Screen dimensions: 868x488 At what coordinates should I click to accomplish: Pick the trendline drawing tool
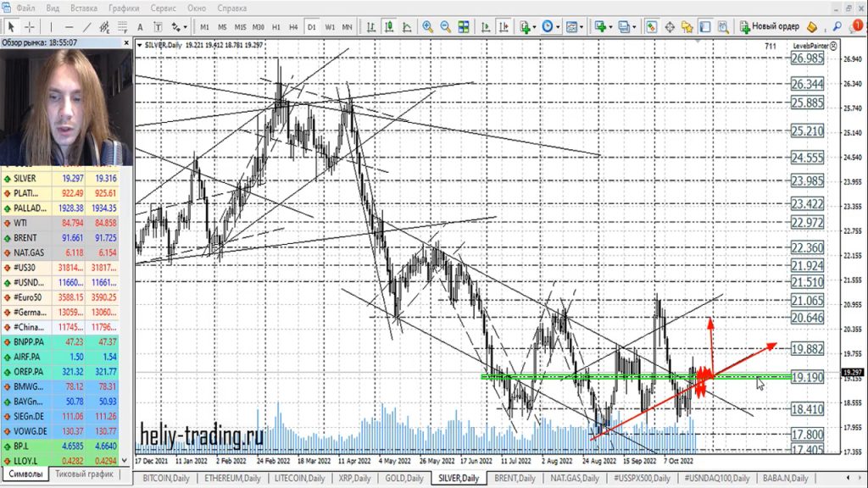click(x=84, y=26)
